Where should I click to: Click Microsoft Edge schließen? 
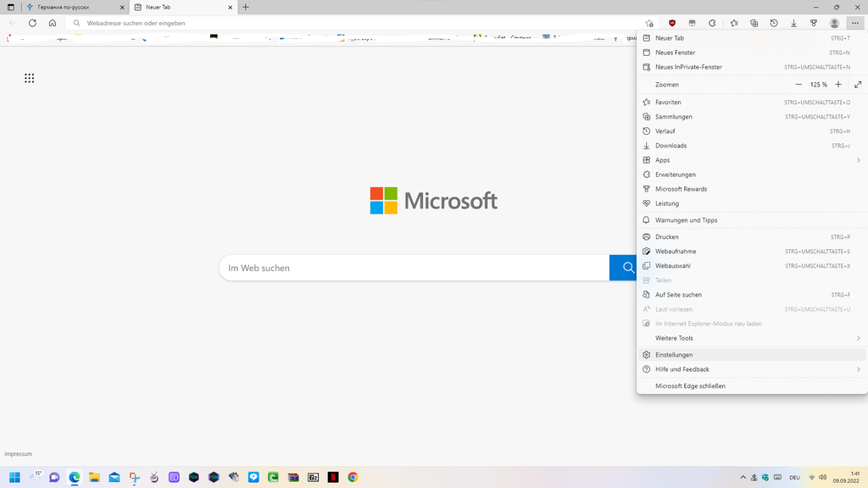752,386
